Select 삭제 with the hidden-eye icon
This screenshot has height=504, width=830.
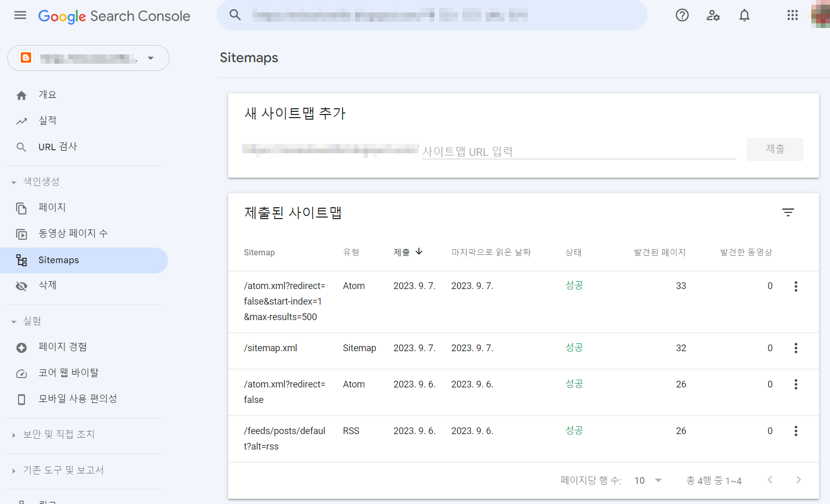[21, 285]
